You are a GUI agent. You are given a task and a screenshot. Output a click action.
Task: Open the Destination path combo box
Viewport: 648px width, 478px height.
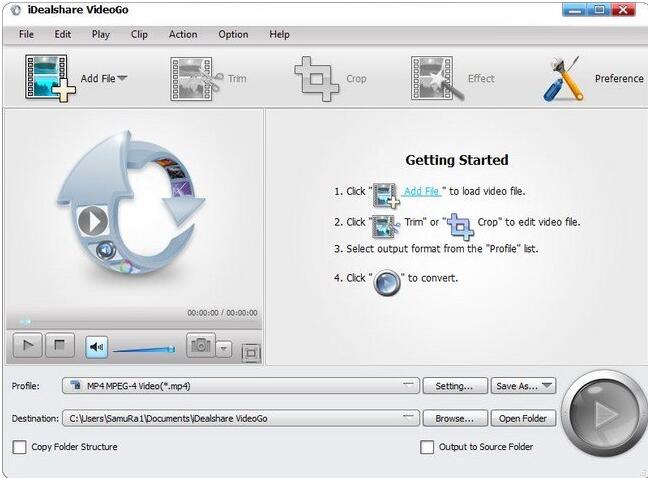pos(241,418)
